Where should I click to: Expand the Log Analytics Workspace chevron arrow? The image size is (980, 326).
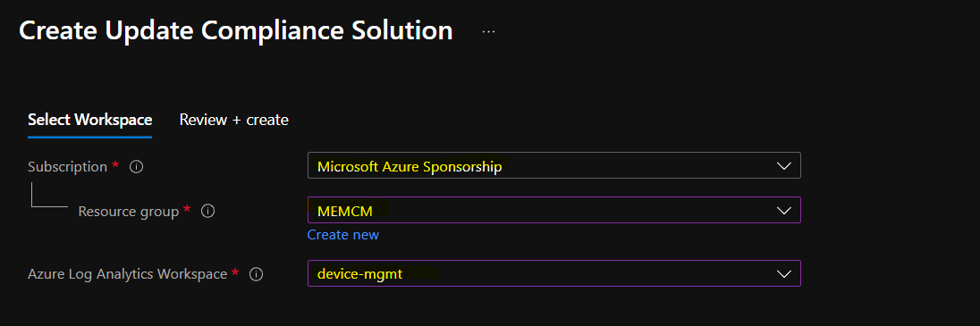[x=783, y=273]
